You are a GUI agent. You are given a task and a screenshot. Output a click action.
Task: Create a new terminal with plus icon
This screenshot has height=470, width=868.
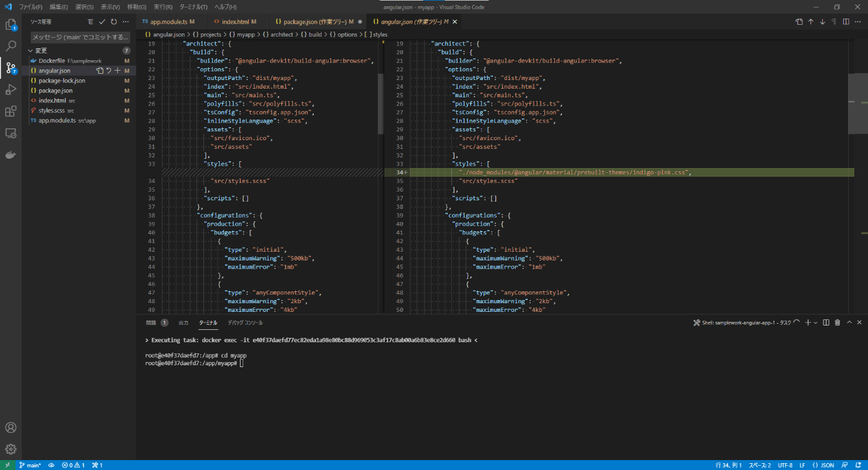pyautogui.click(x=808, y=322)
